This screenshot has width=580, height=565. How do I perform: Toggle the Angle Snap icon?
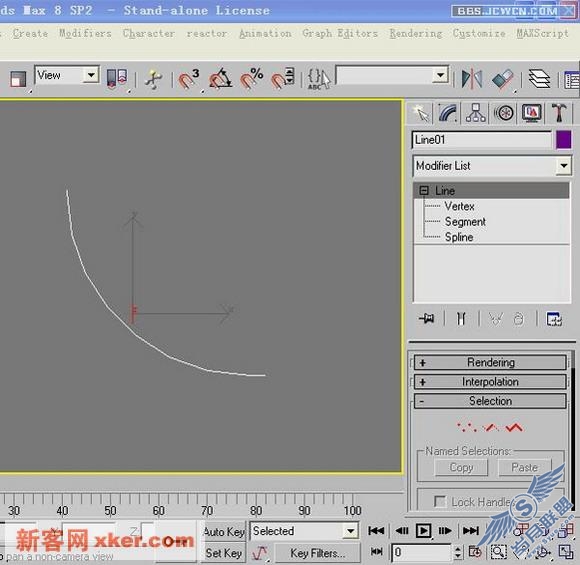pyautogui.click(x=220, y=79)
